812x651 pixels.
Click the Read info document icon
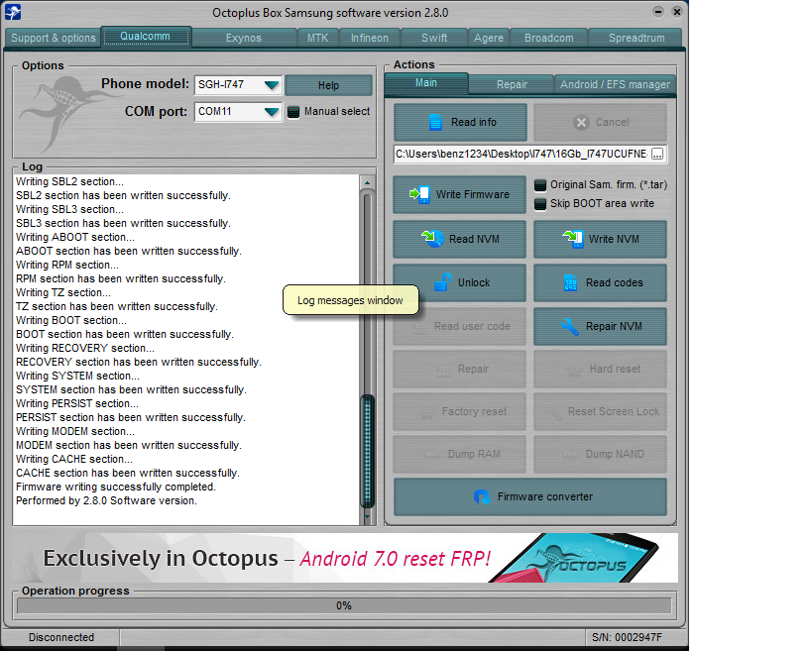tap(435, 122)
